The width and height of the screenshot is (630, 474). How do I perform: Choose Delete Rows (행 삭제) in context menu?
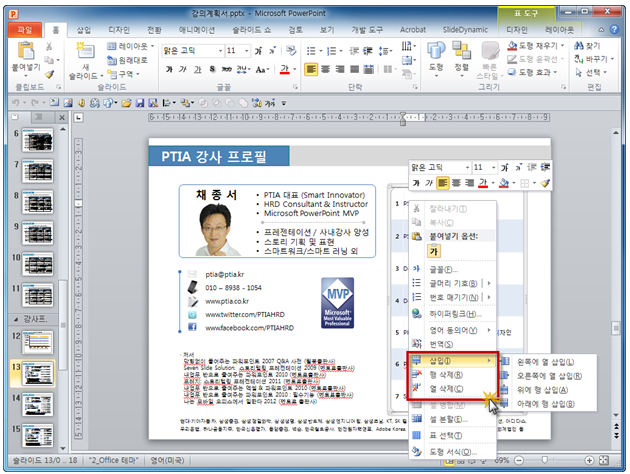coord(452,375)
